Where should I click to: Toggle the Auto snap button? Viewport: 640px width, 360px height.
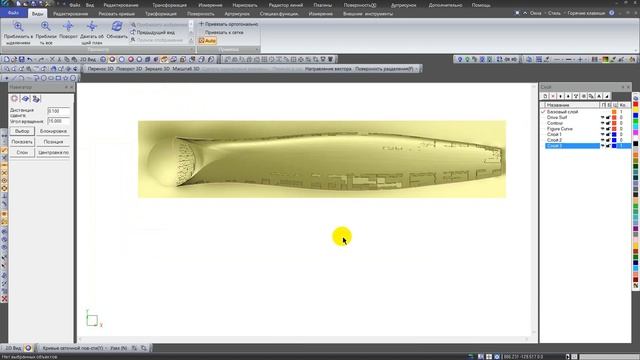tap(207, 41)
